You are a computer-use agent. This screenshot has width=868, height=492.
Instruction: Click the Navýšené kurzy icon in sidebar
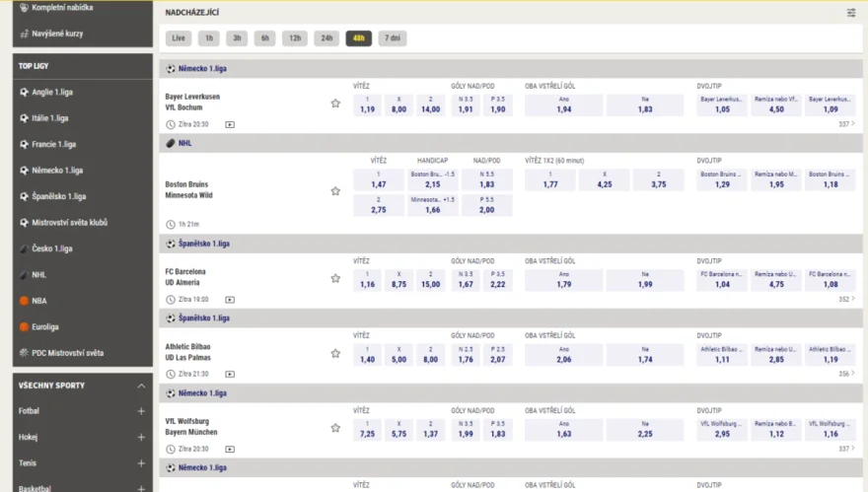24,34
